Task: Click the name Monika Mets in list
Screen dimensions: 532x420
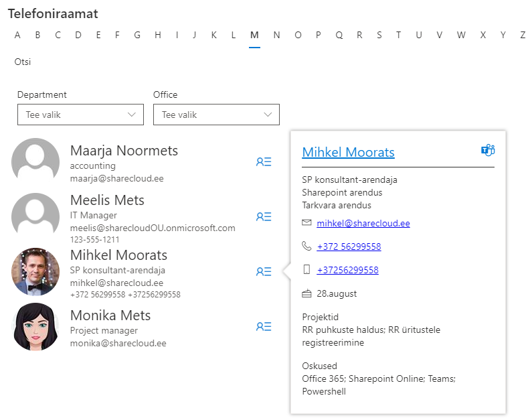Action: click(110, 316)
